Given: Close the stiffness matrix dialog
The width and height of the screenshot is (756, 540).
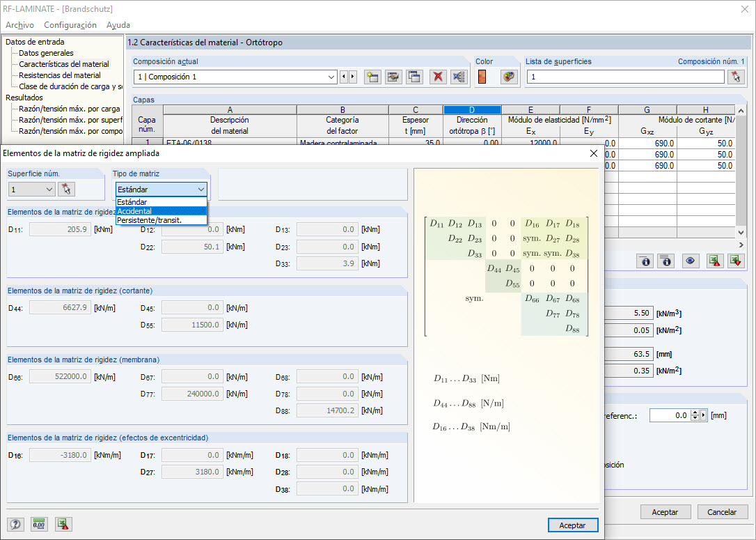Looking at the screenshot, I should pyautogui.click(x=594, y=153).
